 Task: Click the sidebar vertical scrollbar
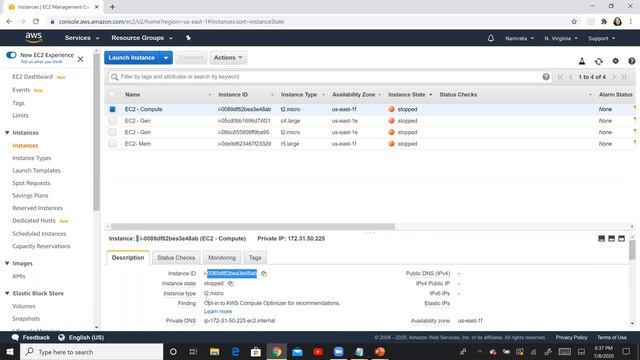tap(96, 132)
